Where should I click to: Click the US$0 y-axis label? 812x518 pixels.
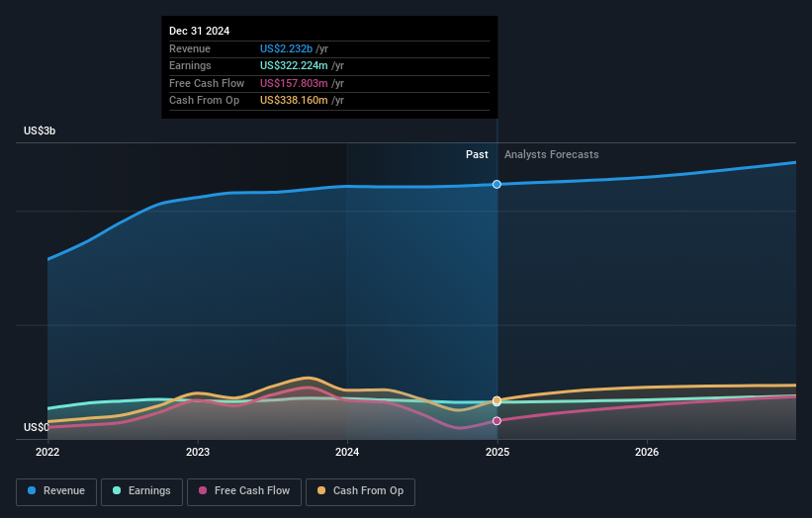pyautogui.click(x=37, y=427)
